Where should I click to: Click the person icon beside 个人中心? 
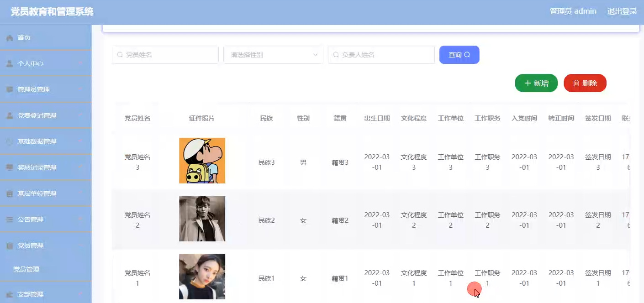click(x=10, y=64)
